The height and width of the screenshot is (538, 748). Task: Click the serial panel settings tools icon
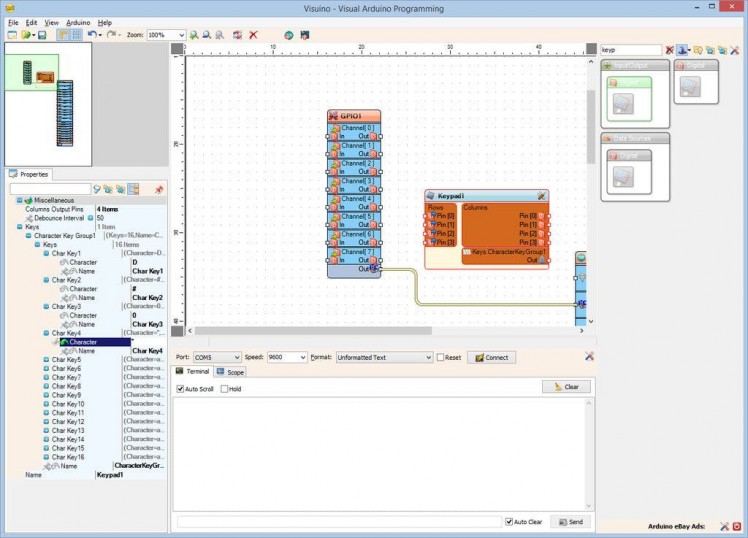click(589, 357)
